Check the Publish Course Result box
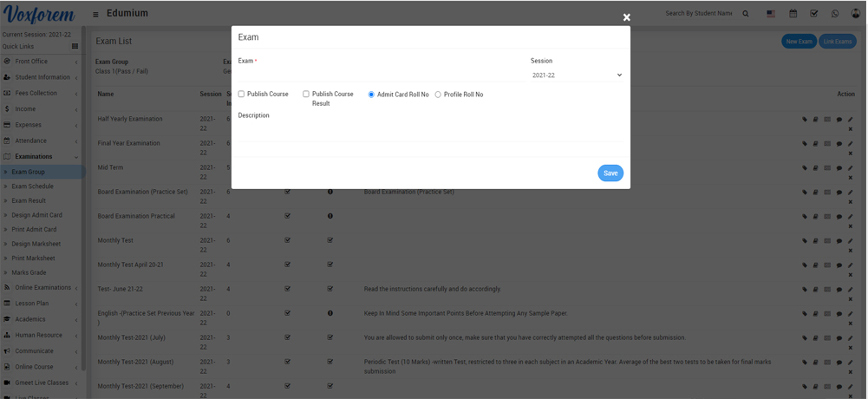This screenshot has height=399, width=868. click(306, 94)
